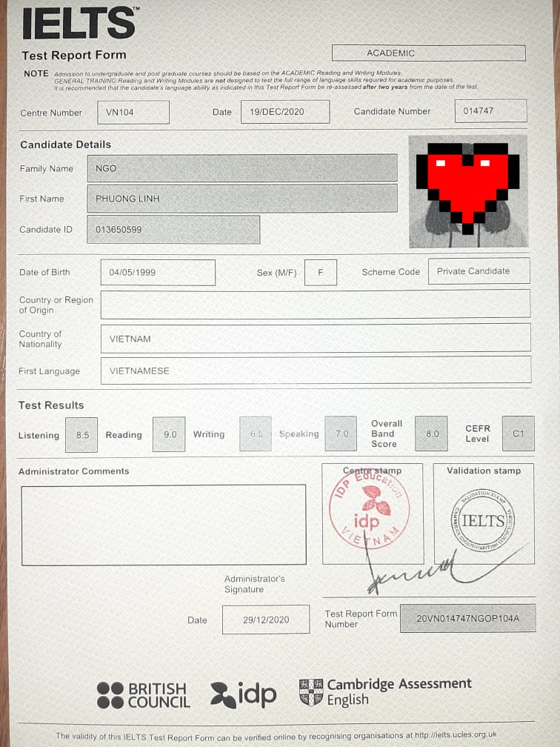Click the Overall Band Score box 8.0
560x747 pixels.
click(x=431, y=434)
